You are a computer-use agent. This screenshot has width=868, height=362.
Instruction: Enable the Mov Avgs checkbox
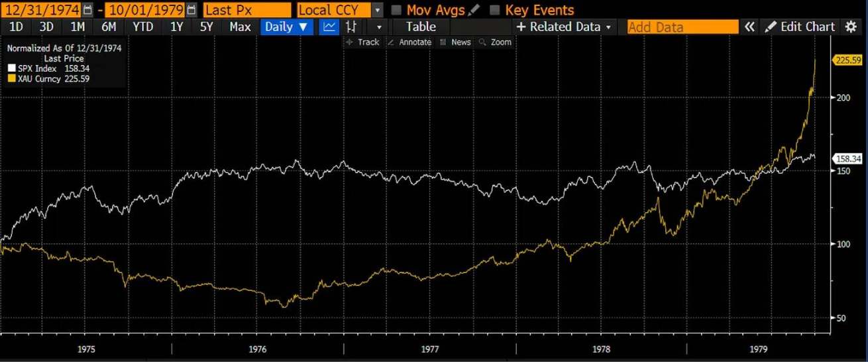coord(396,10)
